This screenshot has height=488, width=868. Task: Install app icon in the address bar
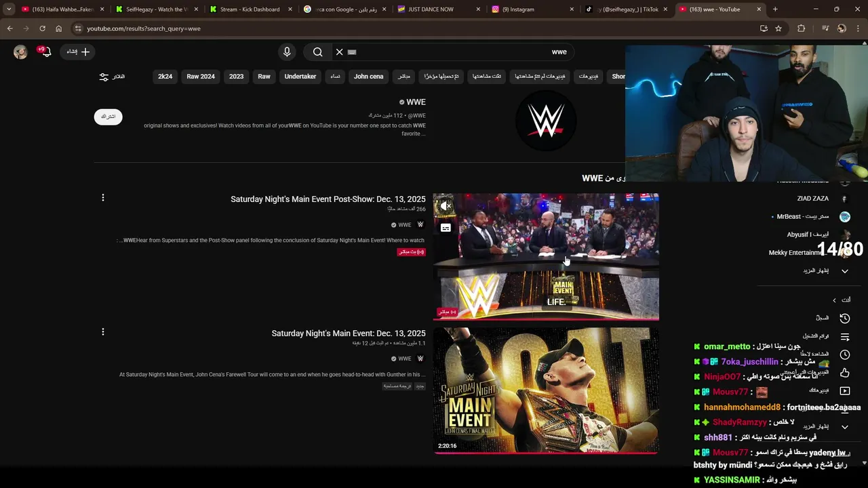point(764,28)
